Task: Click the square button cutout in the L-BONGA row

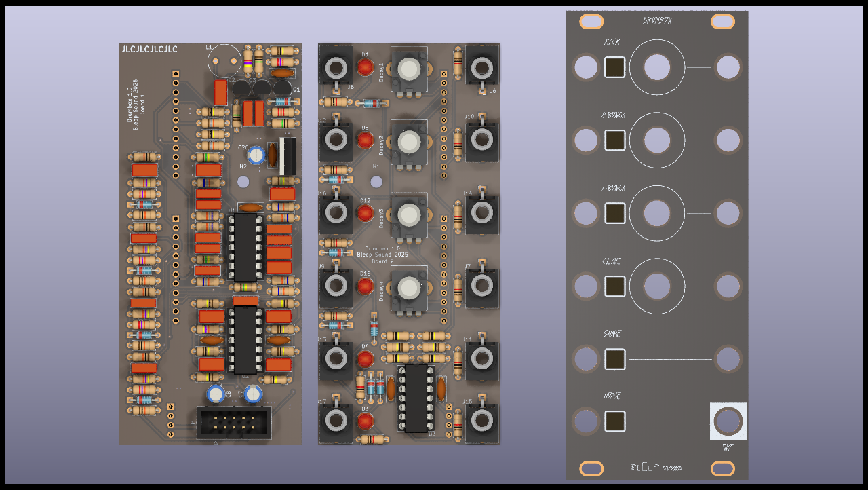Action: 614,213
